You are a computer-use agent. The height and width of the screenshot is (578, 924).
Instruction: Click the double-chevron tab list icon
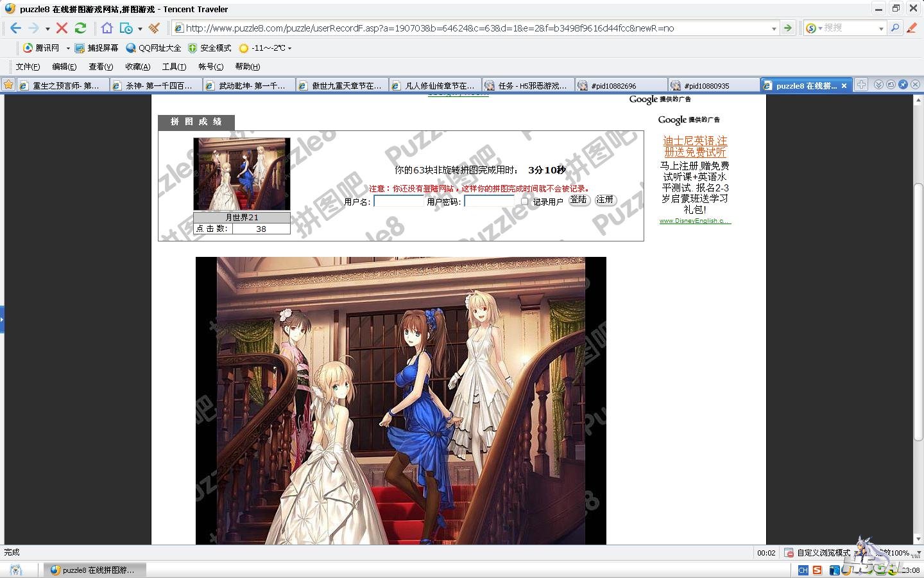tap(879, 85)
